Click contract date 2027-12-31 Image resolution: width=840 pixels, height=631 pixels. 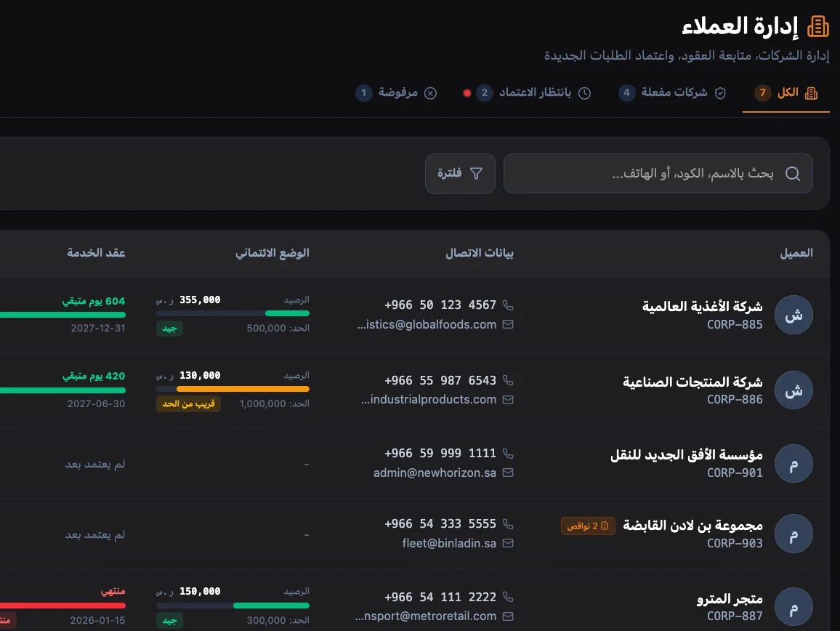pos(98,328)
